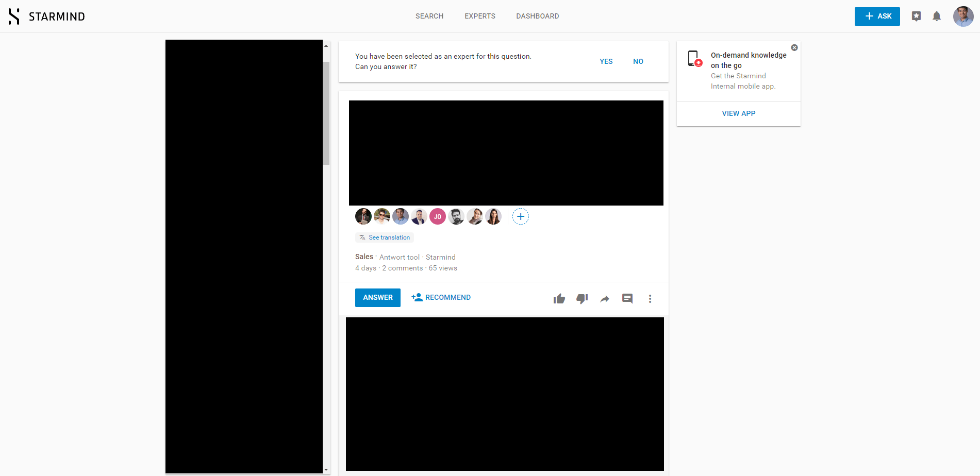Dismiss the on-demand knowledge promo card
This screenshot has height=476, width=980.
coord(794,47)
